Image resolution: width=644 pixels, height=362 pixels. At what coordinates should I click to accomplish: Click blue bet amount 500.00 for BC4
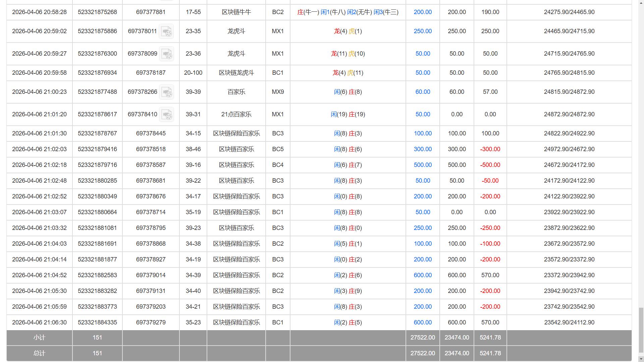[423, 165]
